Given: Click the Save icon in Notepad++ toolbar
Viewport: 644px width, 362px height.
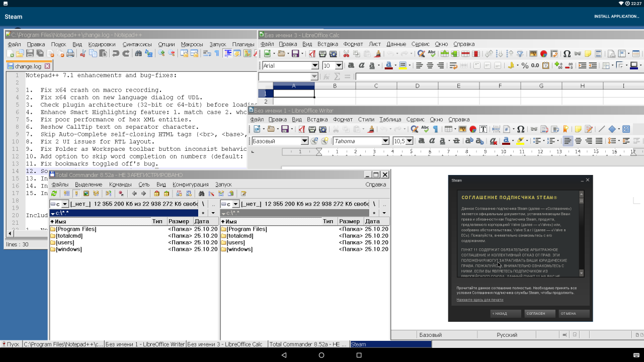Looking at the screenshot, I should tap(30, 53).
